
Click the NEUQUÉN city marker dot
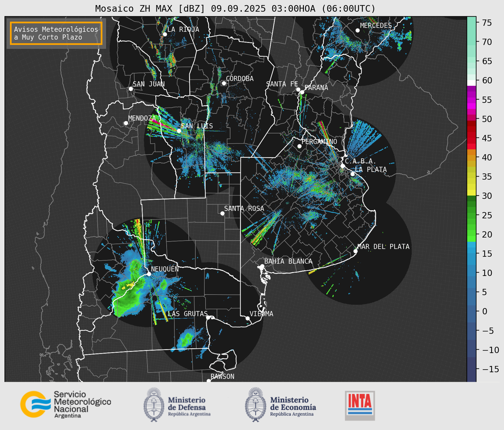pyautogui.click(x=149, y=274)
